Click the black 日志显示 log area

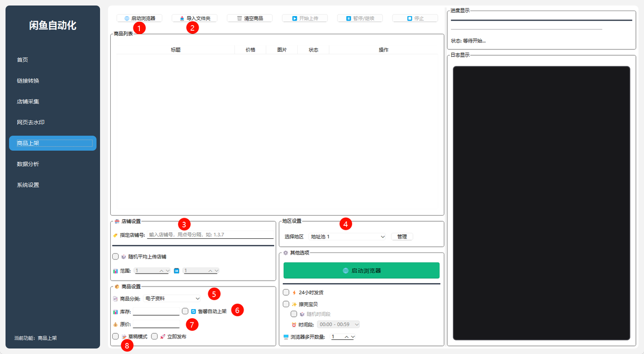pos(541,203)
